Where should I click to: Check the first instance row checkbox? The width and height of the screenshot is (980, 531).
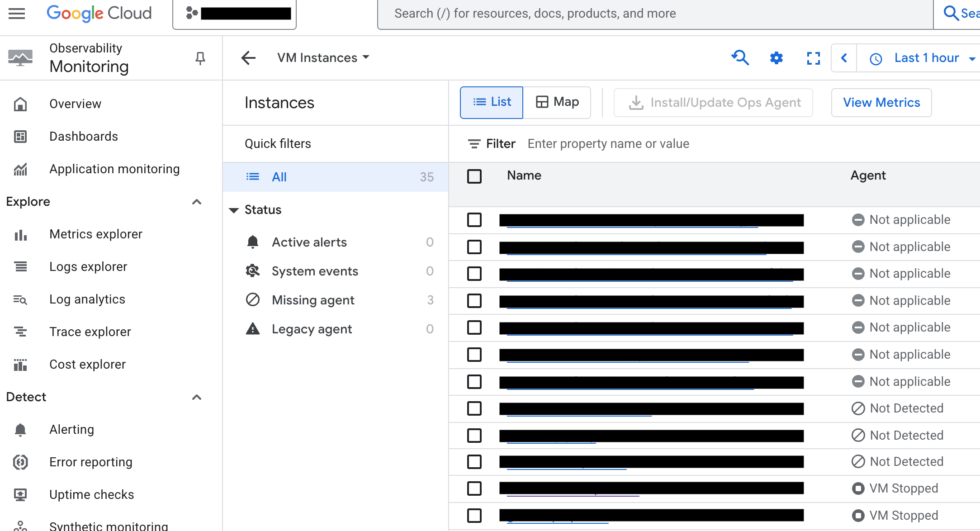(x=474, y=220)
